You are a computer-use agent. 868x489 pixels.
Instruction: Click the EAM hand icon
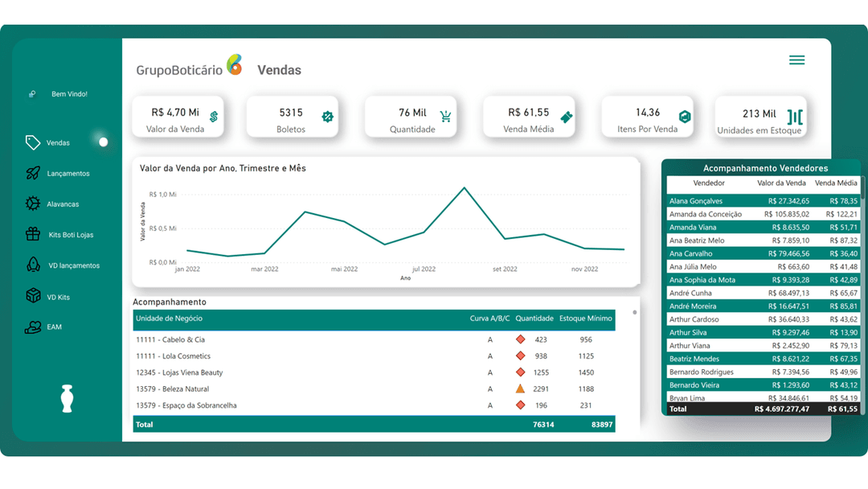[33, 327]
